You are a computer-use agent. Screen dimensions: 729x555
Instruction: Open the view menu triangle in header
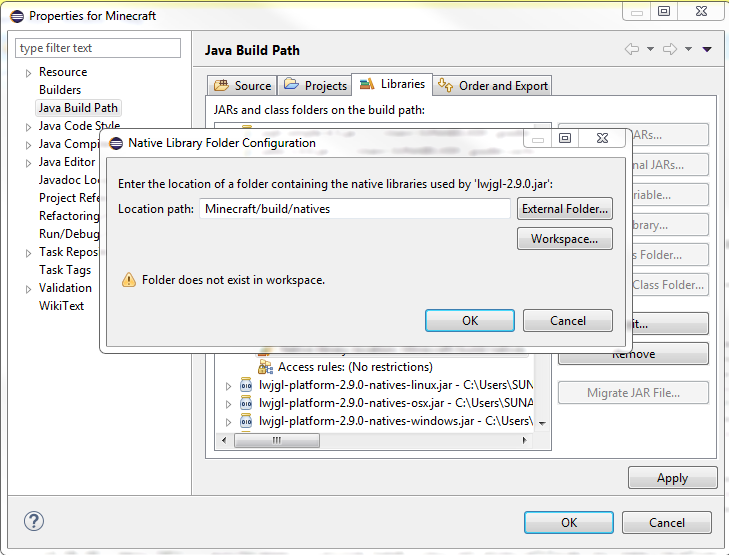pos(707,49)
